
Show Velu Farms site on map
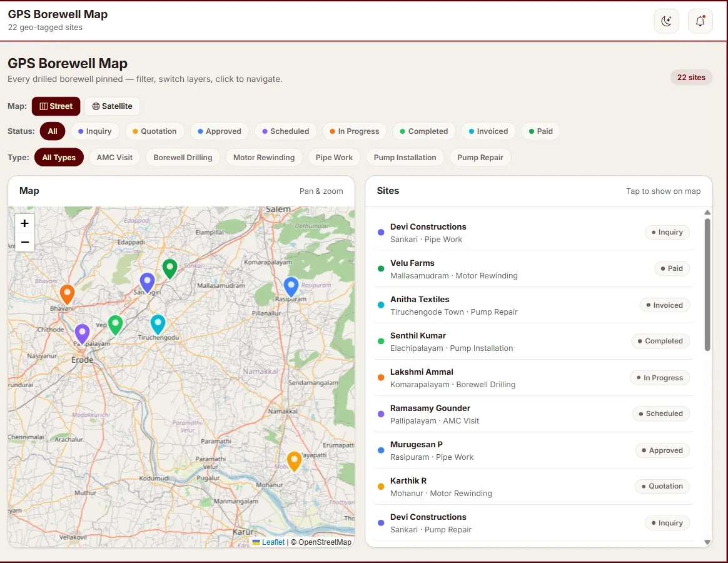coord(533,269)
